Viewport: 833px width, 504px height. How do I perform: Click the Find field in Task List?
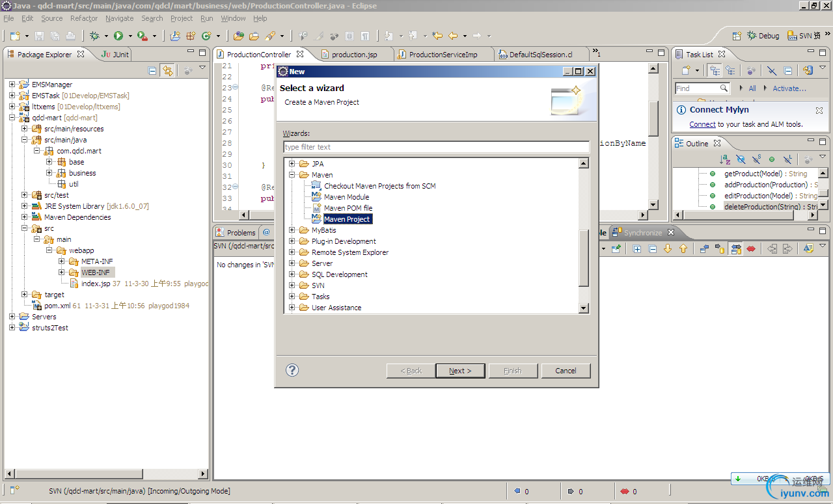click(702, 88)
